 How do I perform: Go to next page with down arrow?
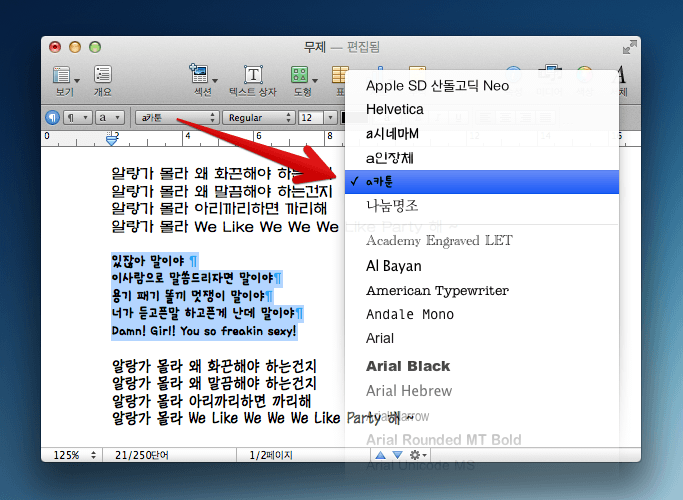point(397,455)
